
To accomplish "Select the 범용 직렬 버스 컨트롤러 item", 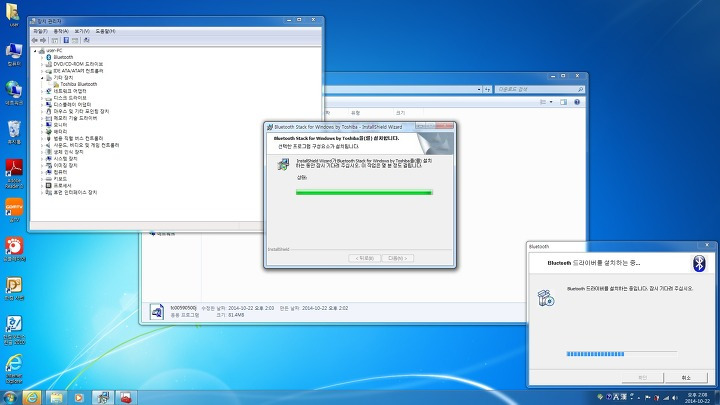I will click(x=78, y=138).
